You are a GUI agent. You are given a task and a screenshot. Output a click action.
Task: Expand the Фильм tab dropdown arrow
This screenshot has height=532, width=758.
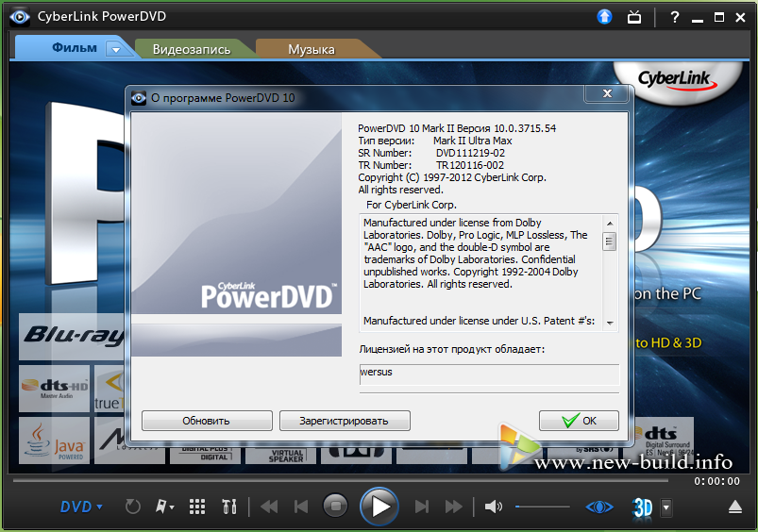pos(116,49)
